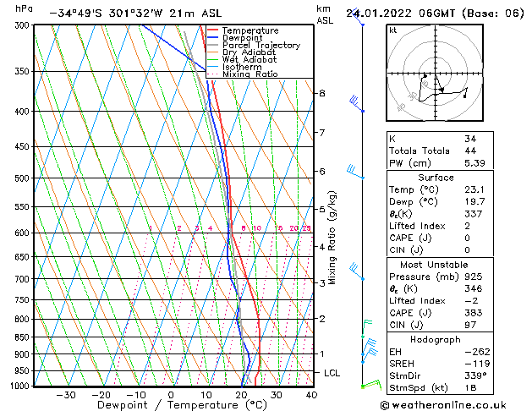The width and height of the screenshot is (532, 411).
Task: Click the SREH value -119
Action: pos(477,364)
